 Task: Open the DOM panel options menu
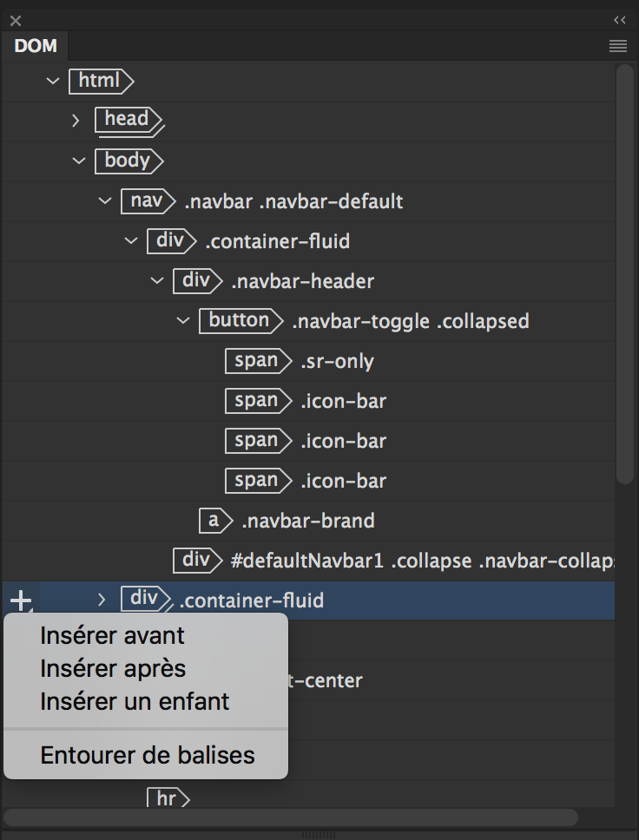click(618, 46)
